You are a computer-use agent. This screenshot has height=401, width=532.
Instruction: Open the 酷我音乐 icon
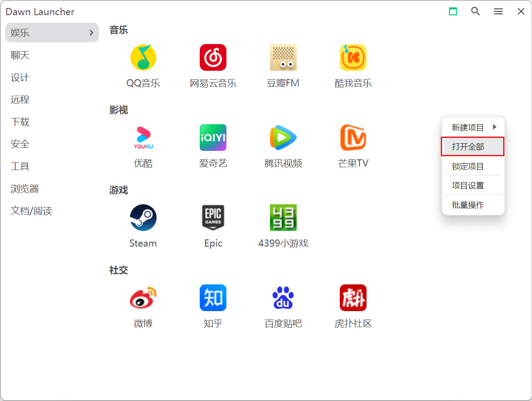(353, 57)
